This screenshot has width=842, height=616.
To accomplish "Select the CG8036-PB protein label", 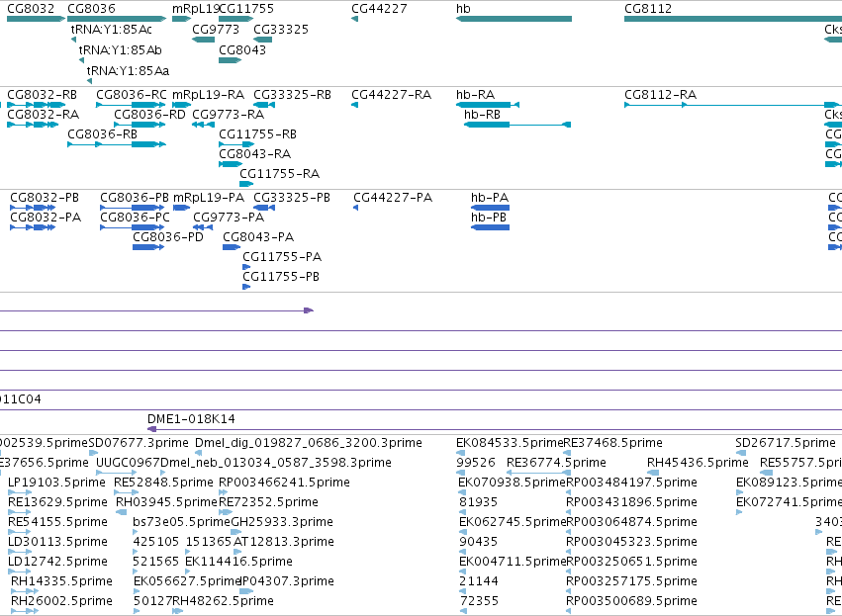I will click(x=135, y=198).
